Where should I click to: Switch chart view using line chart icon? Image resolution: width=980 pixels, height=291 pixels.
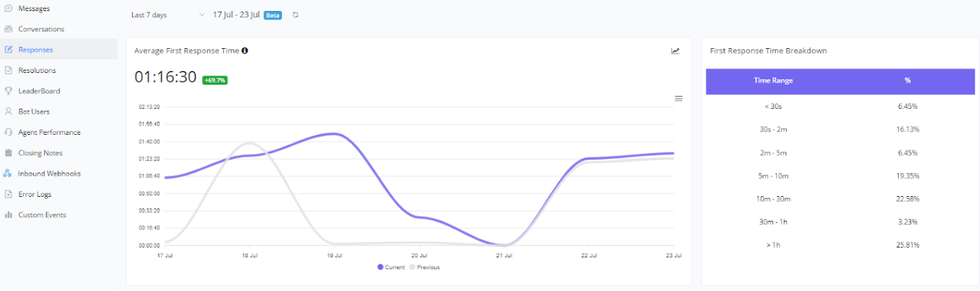coord(675,51)
